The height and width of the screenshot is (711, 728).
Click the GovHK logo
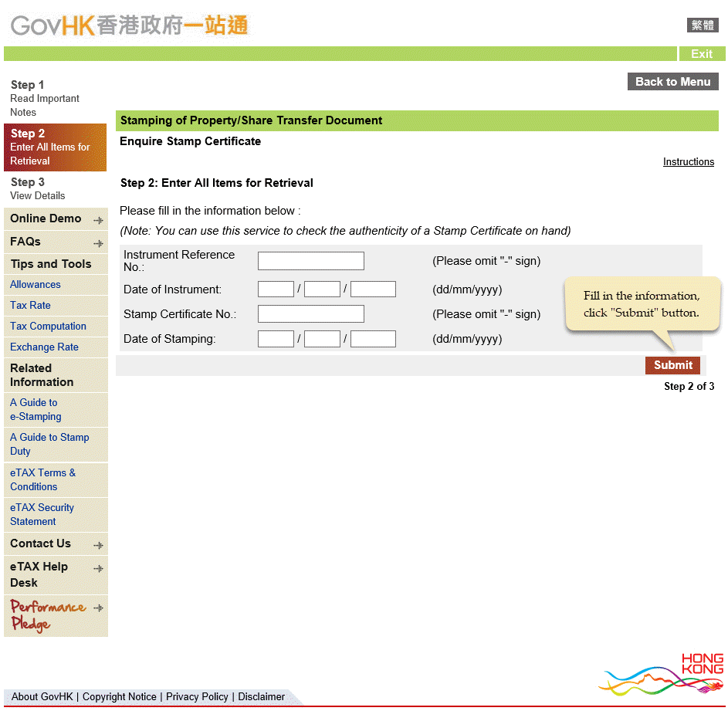[x=129, y=25]
